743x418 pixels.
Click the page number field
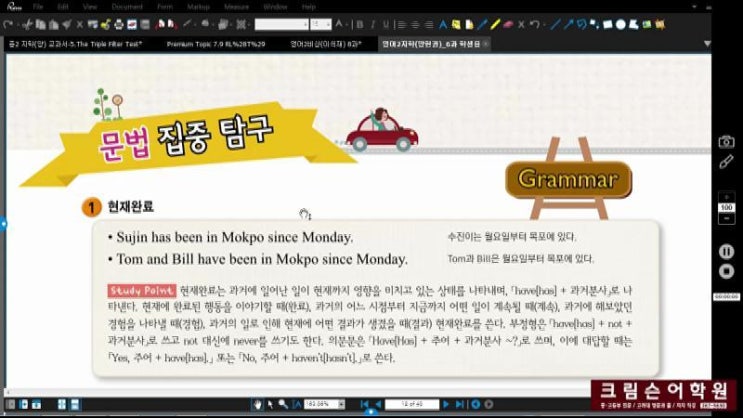coord(412,404)
